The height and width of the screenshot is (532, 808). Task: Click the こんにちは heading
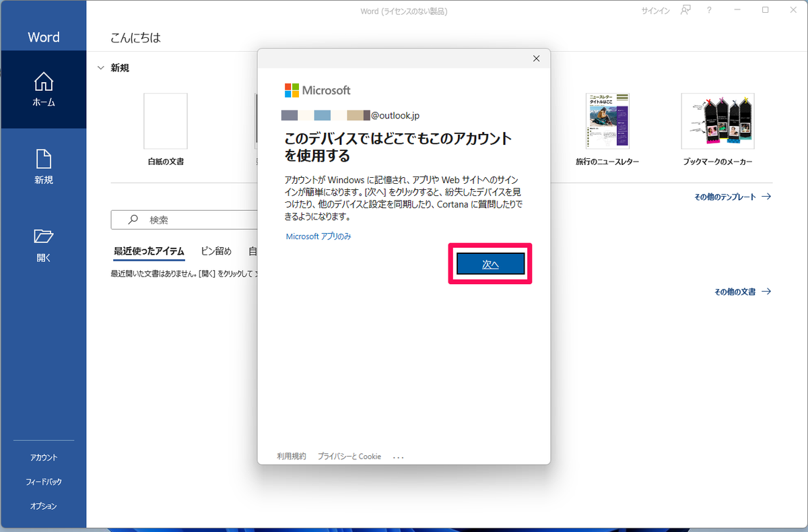click(x=135, y=38)
